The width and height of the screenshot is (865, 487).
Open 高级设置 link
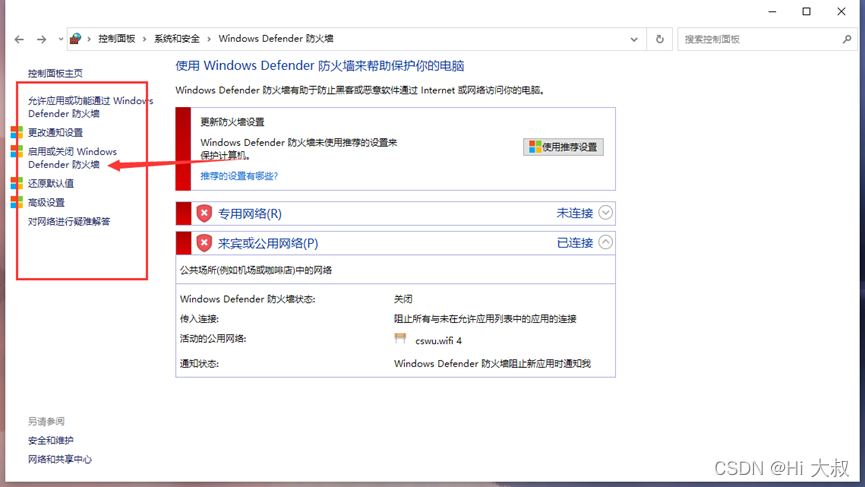pos(46,202)
